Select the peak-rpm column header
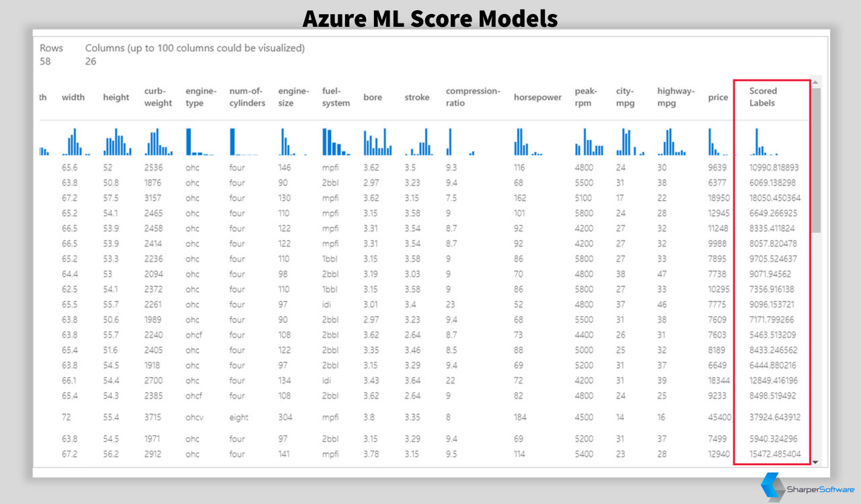 tap(586, 97)
